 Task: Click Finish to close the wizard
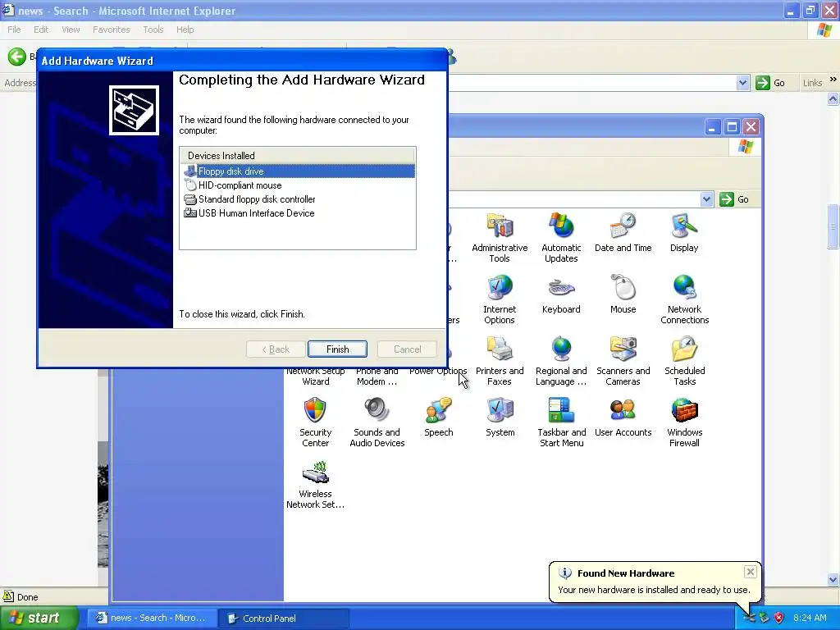[x=337, y=349]
